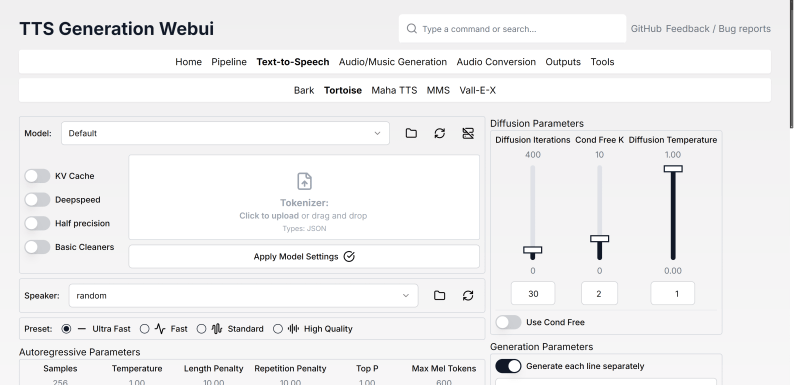
Task: Click the "Diffusion Parameters" heading
Action: pos(537,123)
